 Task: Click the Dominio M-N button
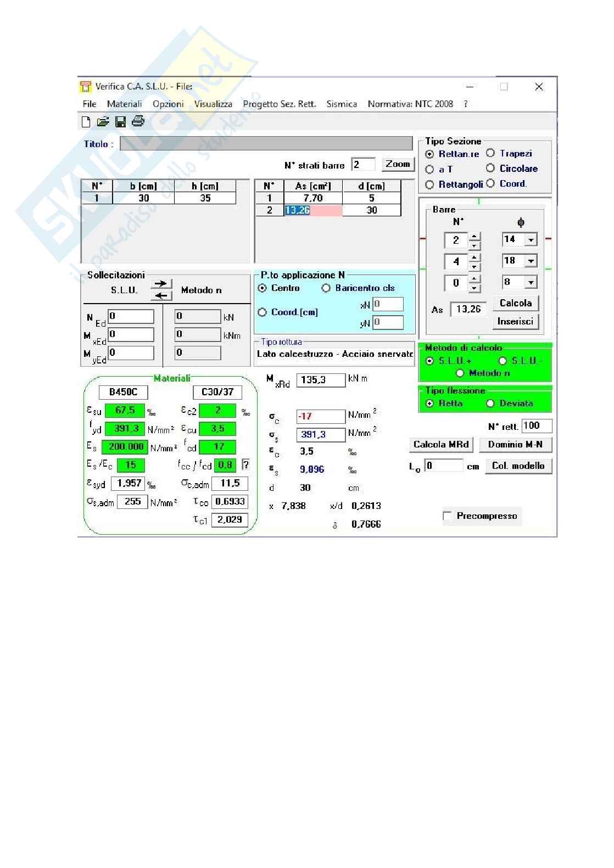515,445
